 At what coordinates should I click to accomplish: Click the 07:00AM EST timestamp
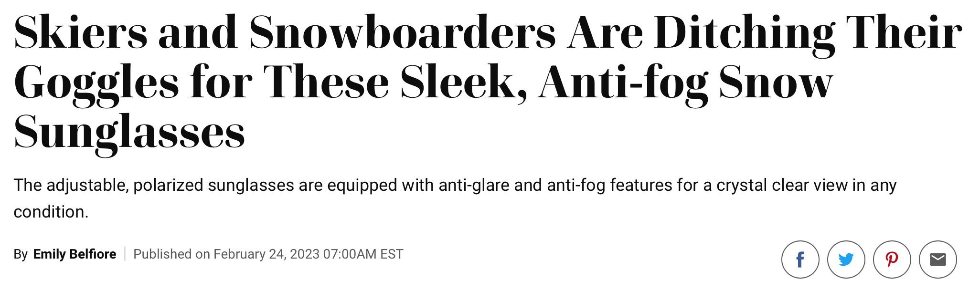pyautogui.click(x=363, y=254)
